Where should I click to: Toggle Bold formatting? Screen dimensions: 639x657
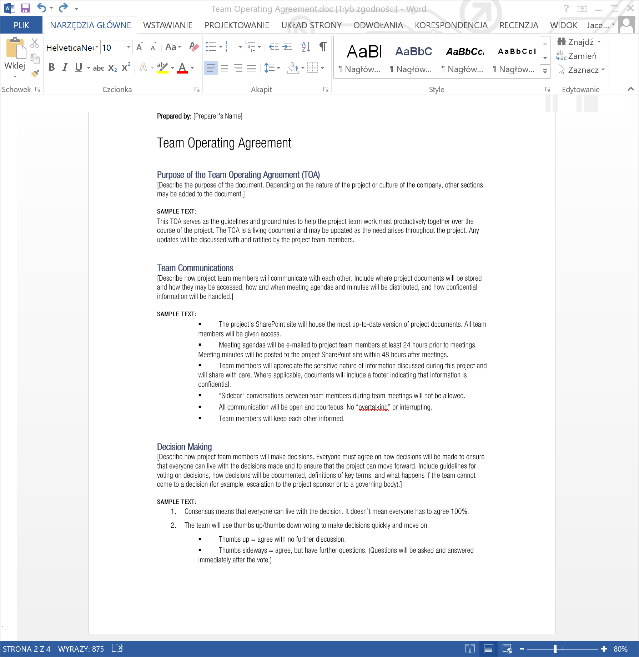51,68
